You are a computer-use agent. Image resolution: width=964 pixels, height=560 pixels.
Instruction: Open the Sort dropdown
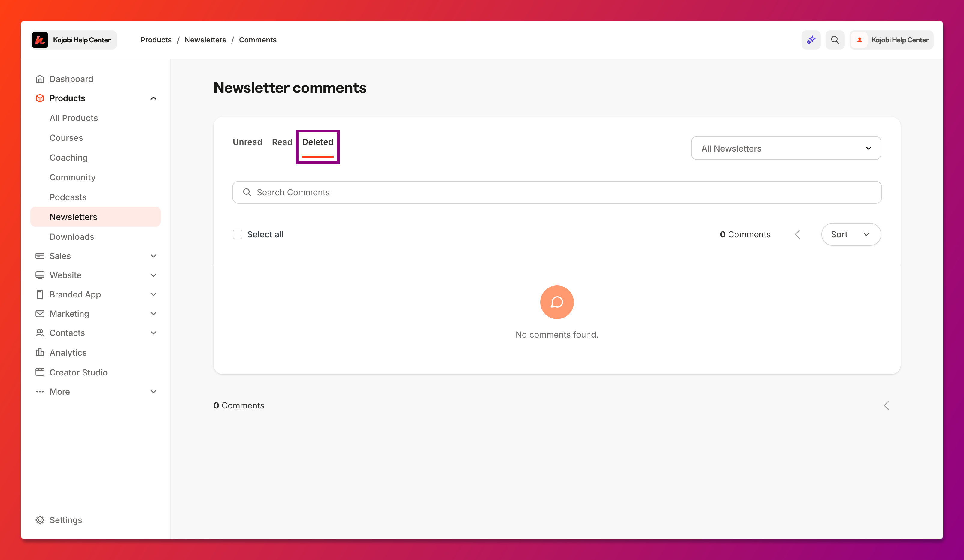(x=851, y=234)
